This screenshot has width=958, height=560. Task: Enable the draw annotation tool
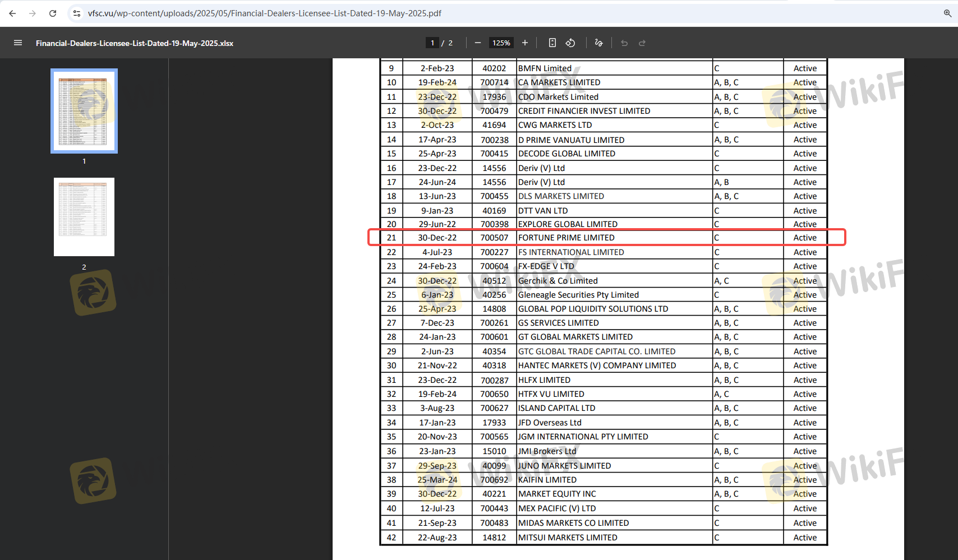tap(598, 43)
